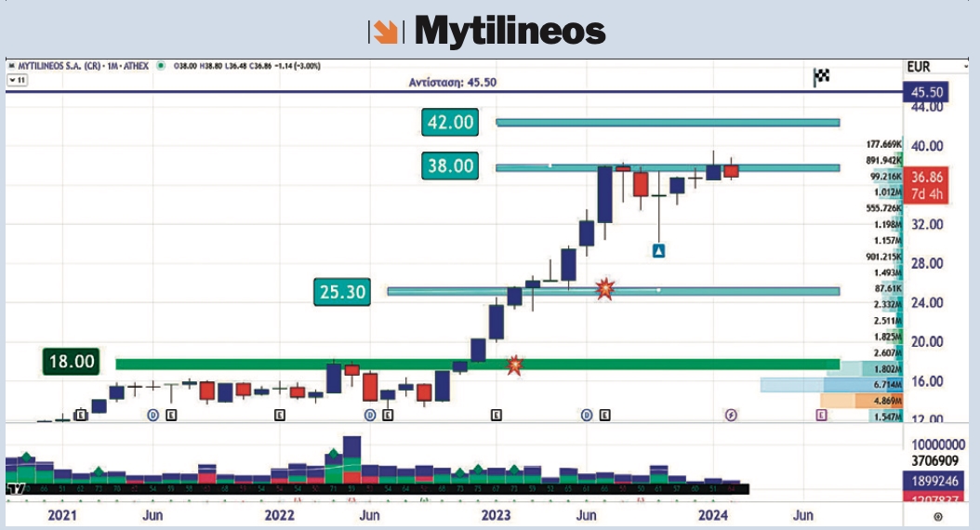Click the red 36.86 current price tag
This screenshot has height=530, width=980.
pos(927,185)
